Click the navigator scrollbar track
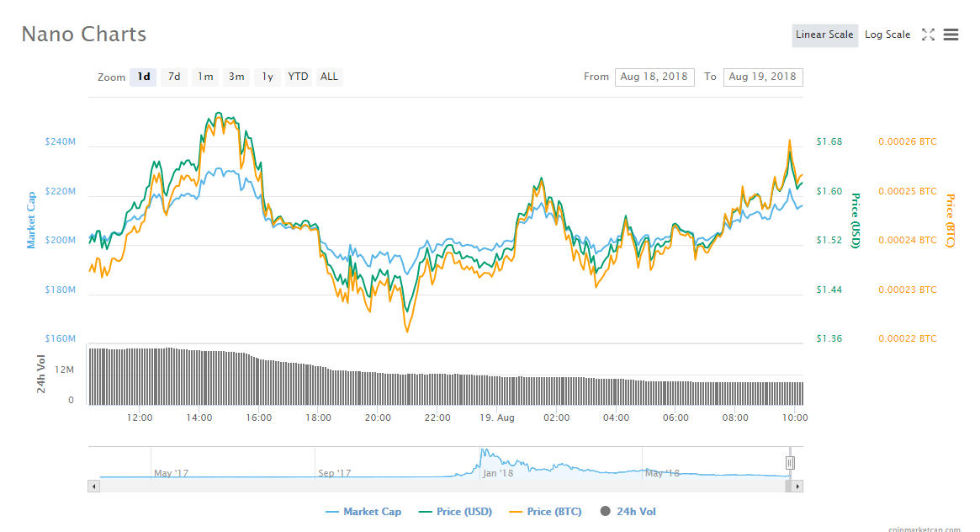The height and width of the screenshot is (532, 980). click(x=442, y=487)
